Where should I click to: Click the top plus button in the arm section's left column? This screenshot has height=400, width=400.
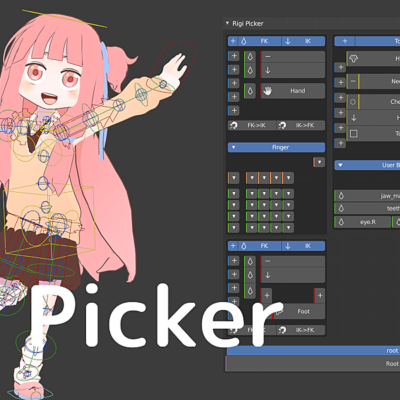coord(234,56)
